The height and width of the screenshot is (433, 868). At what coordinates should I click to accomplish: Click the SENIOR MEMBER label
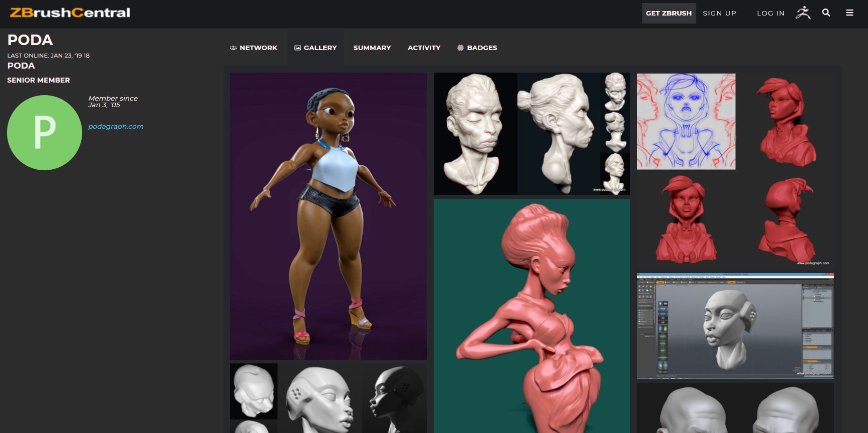39,80
